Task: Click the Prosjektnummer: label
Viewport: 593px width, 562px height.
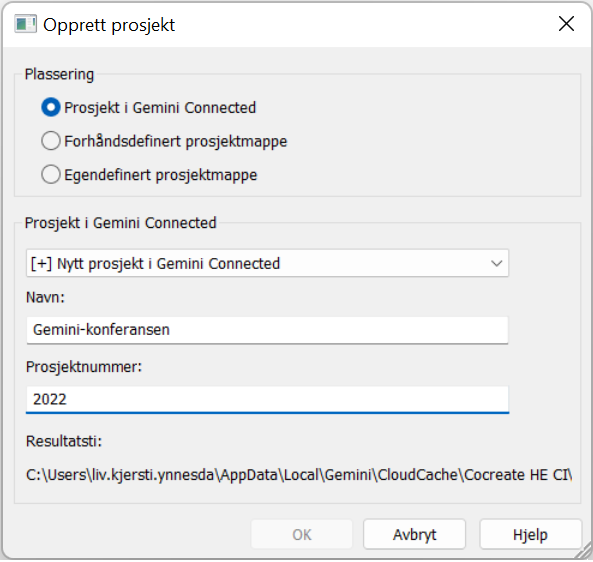Action: (84, 367)
